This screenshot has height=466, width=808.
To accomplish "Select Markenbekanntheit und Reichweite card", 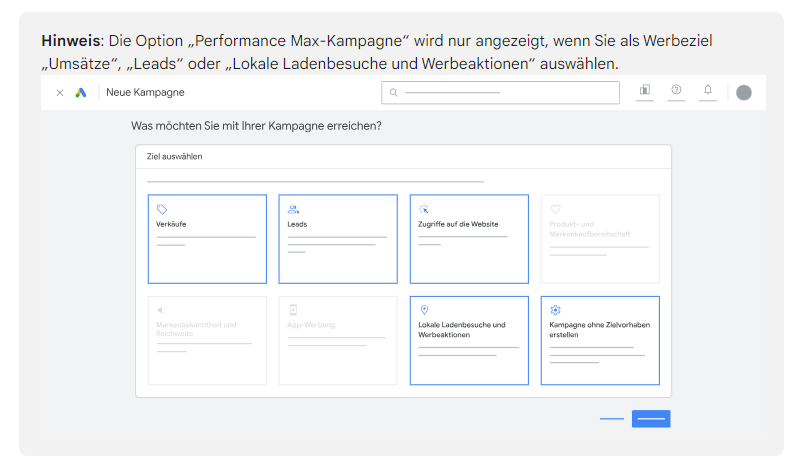I will click(207, 340).
